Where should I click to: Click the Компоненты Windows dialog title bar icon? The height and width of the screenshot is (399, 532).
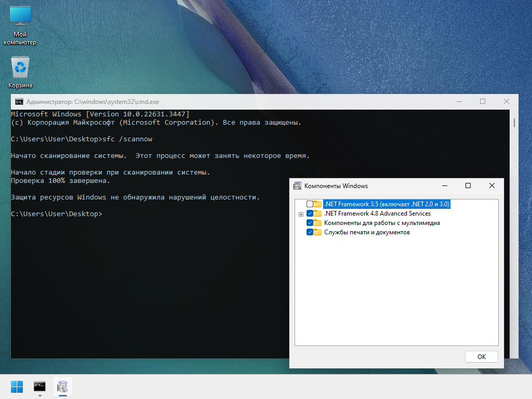297,185
